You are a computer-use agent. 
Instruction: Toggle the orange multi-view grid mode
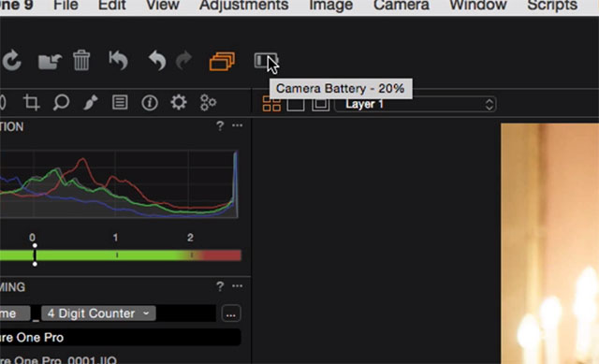pyautogui.click(x=271, y=104)
